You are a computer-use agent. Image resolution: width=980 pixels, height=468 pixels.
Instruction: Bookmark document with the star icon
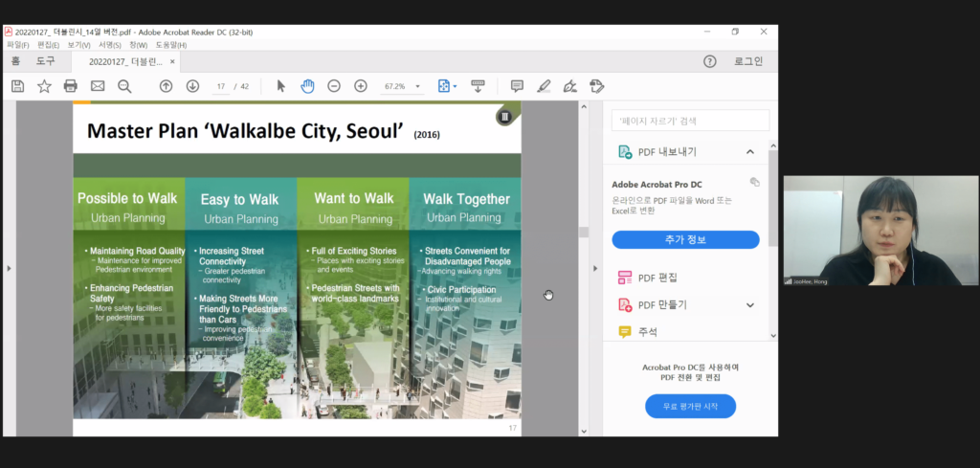coord(44,86)
